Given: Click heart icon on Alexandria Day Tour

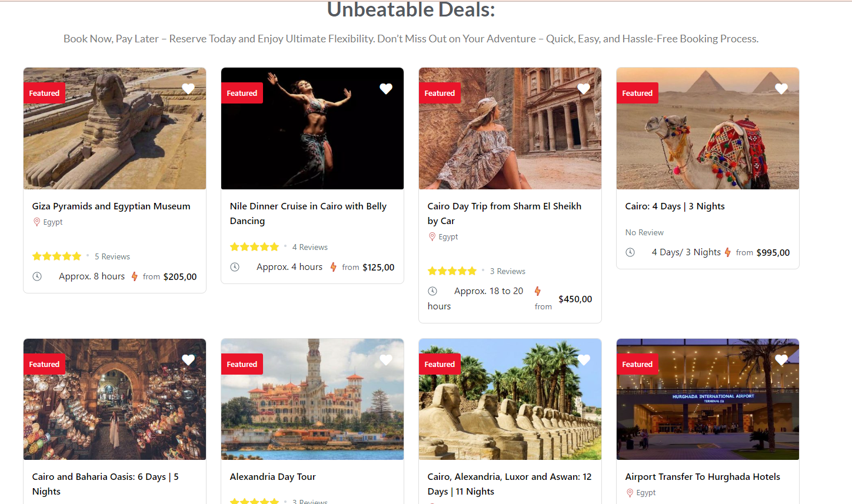Looking at the screenshot, I should pyautogui.click(x=386, y=360).
